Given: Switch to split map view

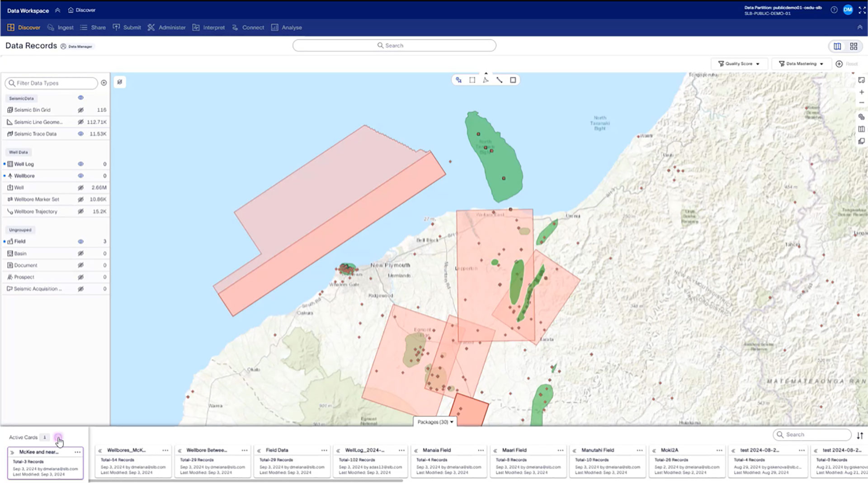Looking at the screenshot, I should click(x=837, y=46).
